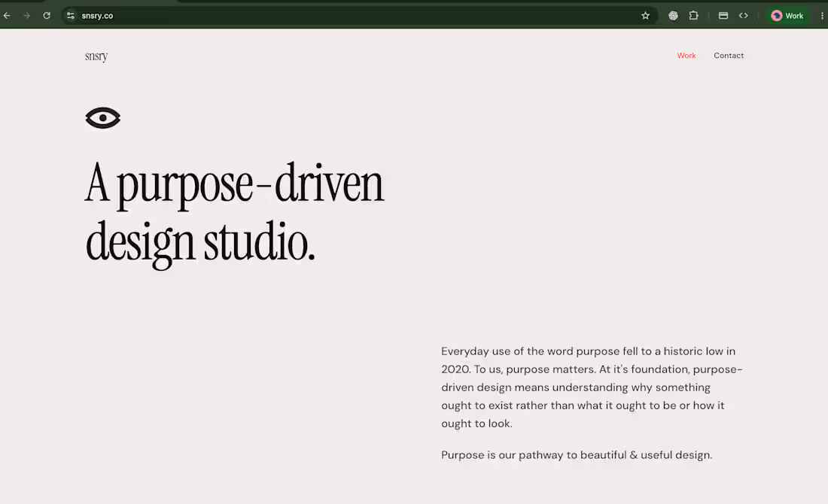Click the black eye logo graphic
This screenshot has width=828, height=504.
pyautogui.click(x=103, y=117)
